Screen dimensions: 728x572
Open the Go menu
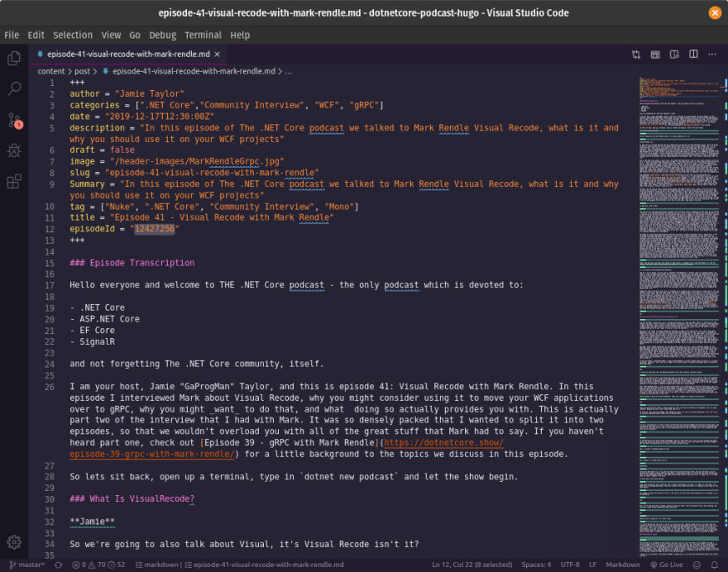tap(135, 36)
